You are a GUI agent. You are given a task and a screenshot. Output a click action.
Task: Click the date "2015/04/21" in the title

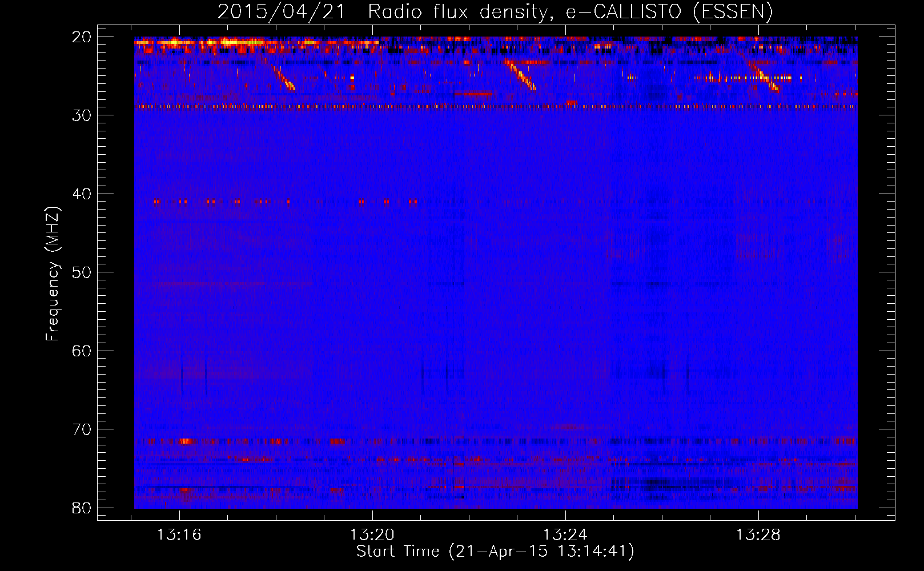click(281, 12)
